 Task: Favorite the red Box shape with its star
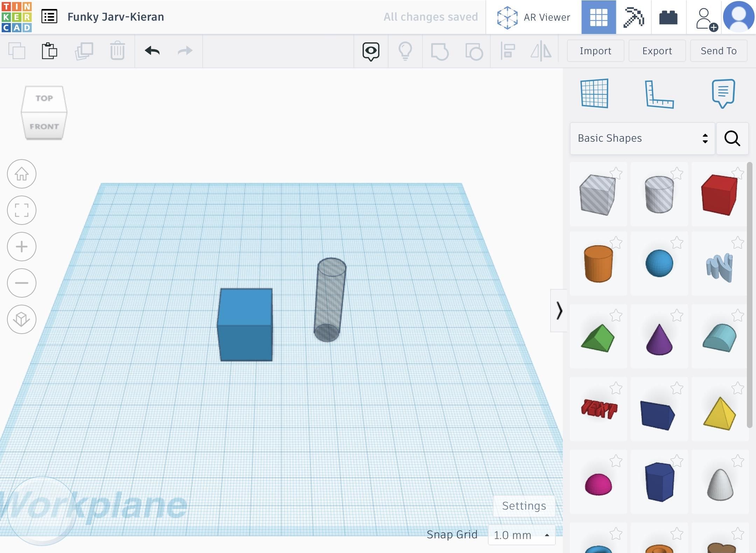[x=738, y=172]
